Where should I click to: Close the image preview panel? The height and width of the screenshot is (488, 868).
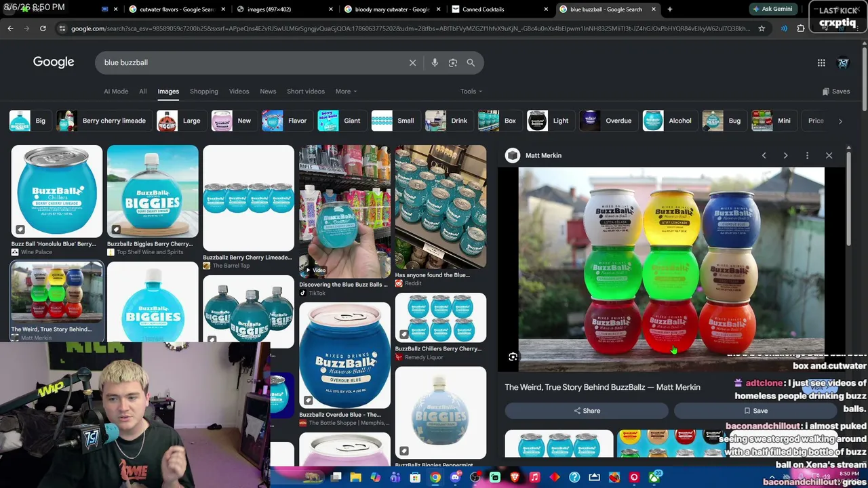click(x=829, y=155)
